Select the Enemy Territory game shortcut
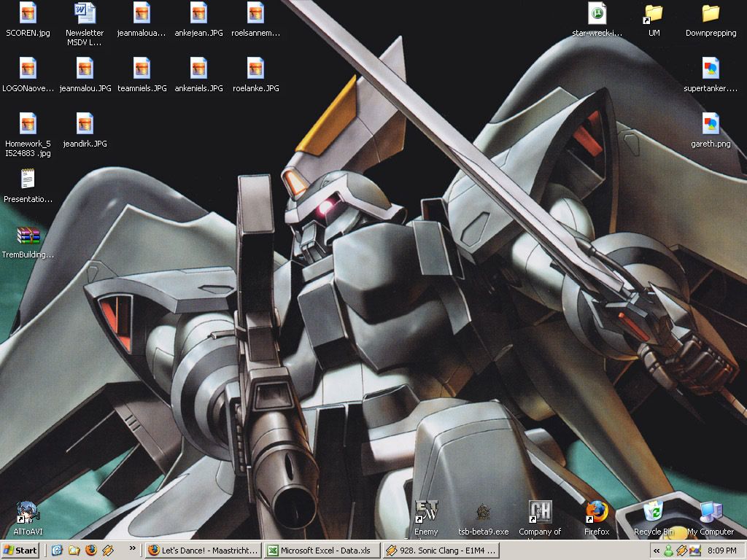Image resolution: width=747 pixels, height=560 pixels. [x=426, y=518]
